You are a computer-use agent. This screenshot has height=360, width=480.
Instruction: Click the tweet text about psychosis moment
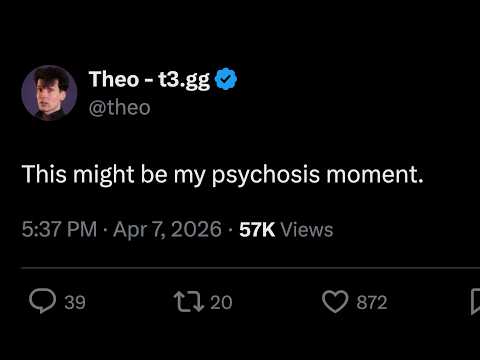223,175
